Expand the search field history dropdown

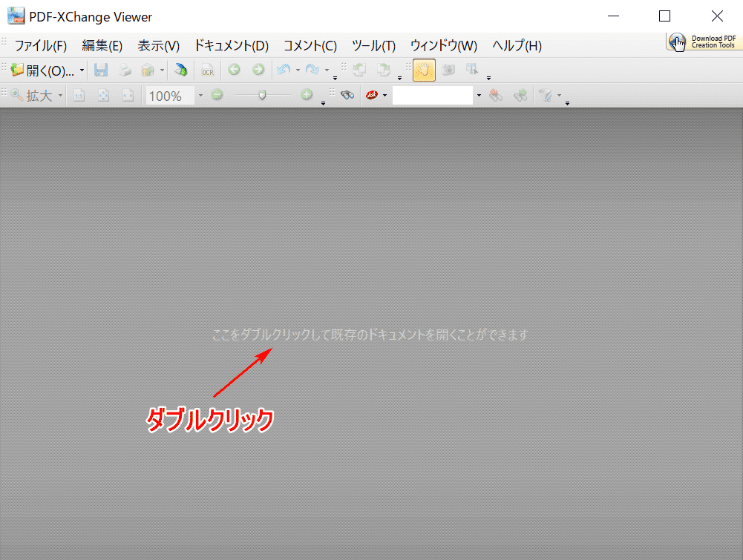pos(479,96)
